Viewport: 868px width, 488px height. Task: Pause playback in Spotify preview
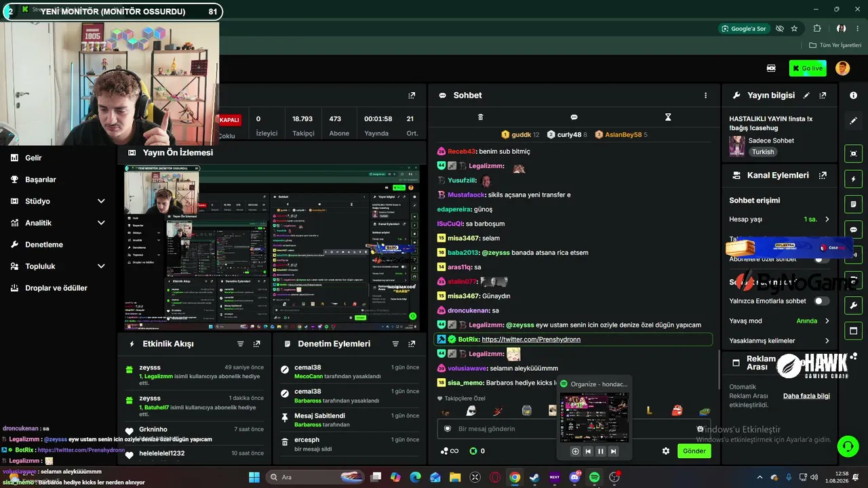600,451
